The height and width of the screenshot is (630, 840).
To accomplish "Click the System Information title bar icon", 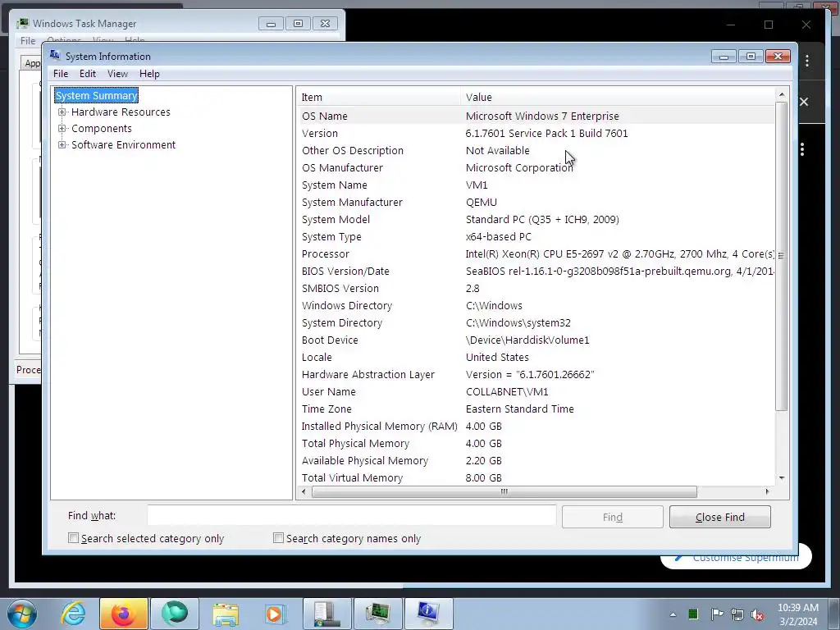I will pyautogui.click(x=55, y=55).
